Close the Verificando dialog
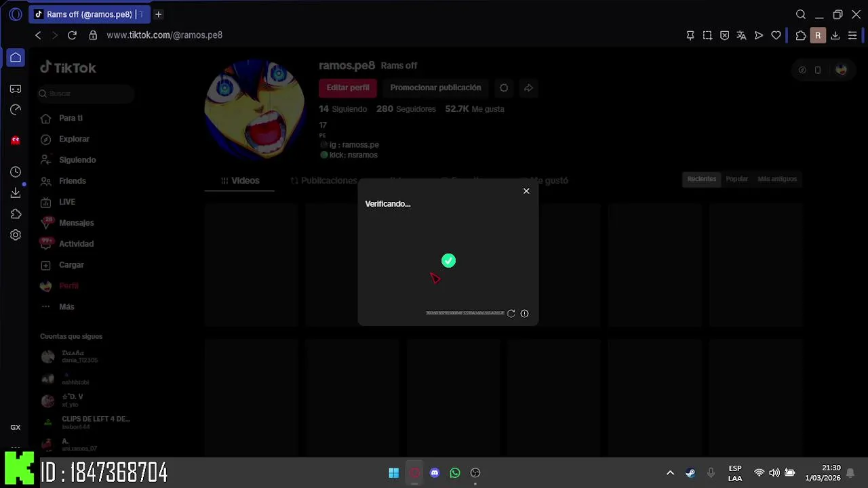Image resolution: width=868 pixels, height=488 pixels. click(x=526, y=191)
